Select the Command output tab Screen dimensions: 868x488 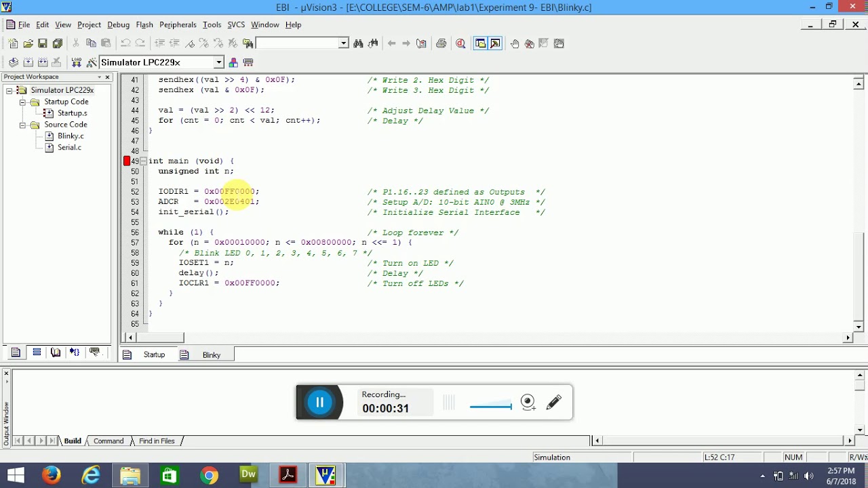point(108,441)
